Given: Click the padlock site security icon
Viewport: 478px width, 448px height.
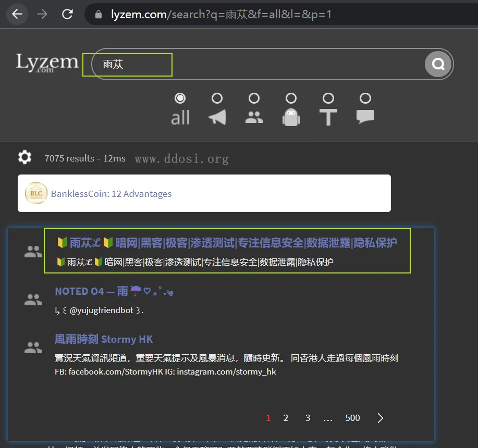Looking at the screenshot, I should pos(98,14).
